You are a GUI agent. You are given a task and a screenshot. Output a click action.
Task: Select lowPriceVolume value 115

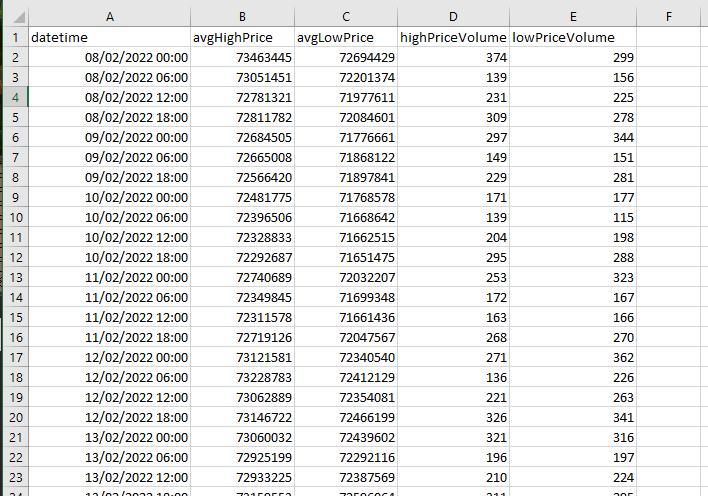[x=573, y=217]
